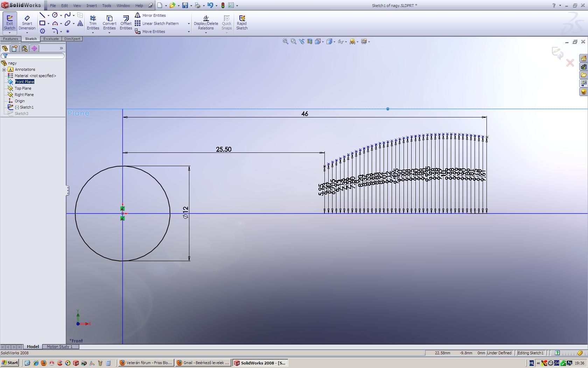Open the Insert menu
Screen dimensions: 588x368
click(92, 6)
